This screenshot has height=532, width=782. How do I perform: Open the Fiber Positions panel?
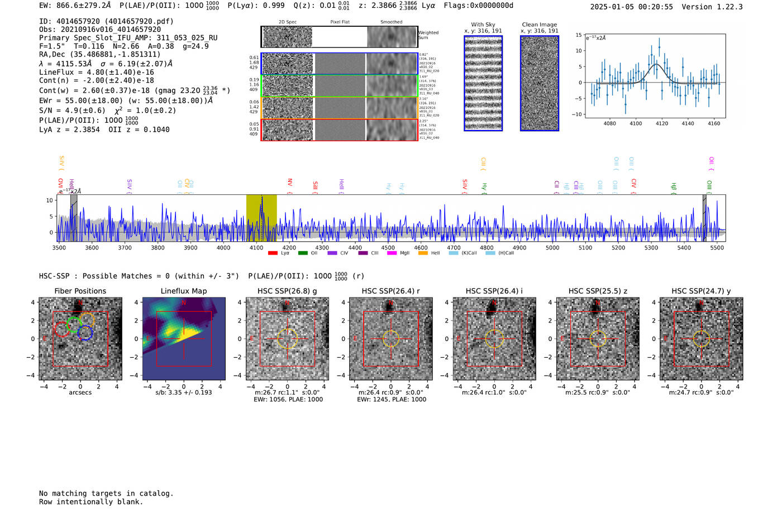(x=80, y=339)
